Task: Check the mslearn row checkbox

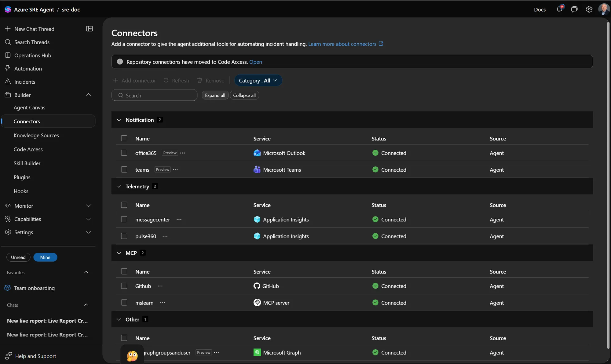Action: [x=124, y=303]
